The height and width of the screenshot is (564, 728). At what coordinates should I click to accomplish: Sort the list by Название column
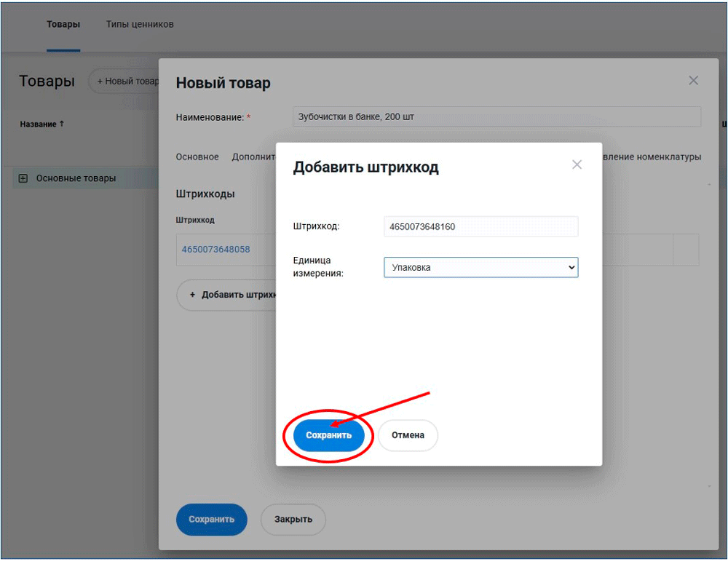coord(42,124)
